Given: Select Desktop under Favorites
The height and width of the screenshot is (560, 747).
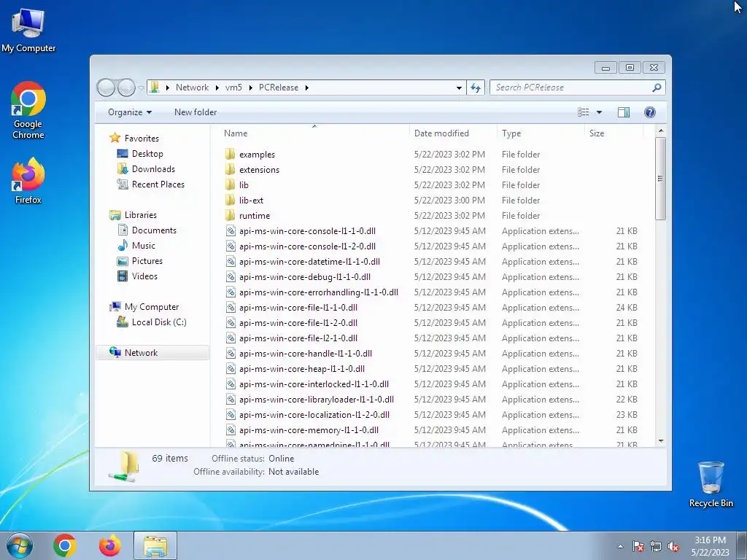Looking at the screenshot, I should pyautogui.click(x=140, y=154).
